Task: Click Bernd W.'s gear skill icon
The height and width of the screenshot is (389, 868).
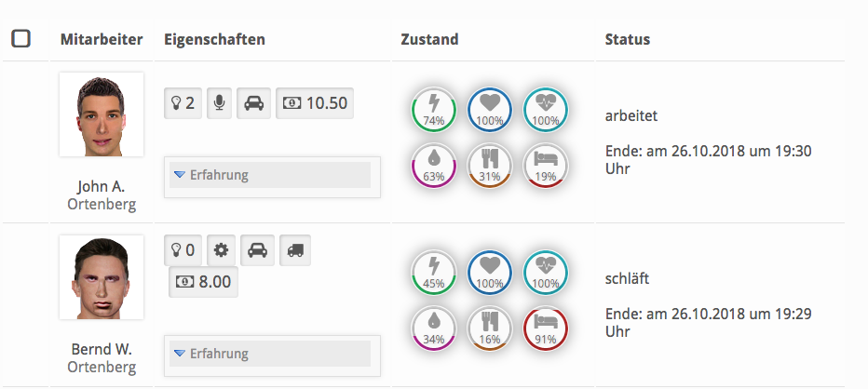Action: click(222, 249)
